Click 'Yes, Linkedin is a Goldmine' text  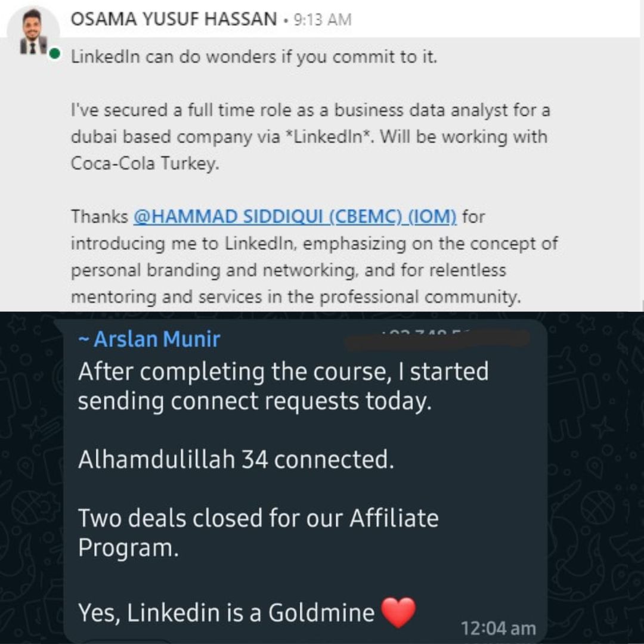point(227,612)
